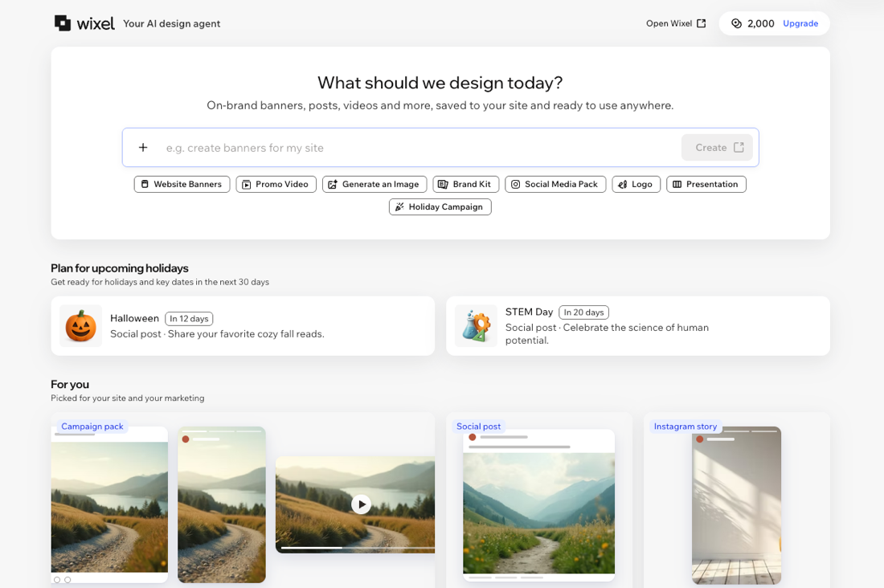Play the campaign pack landscape video
The image size is (884, 588).
coord(361,504)
